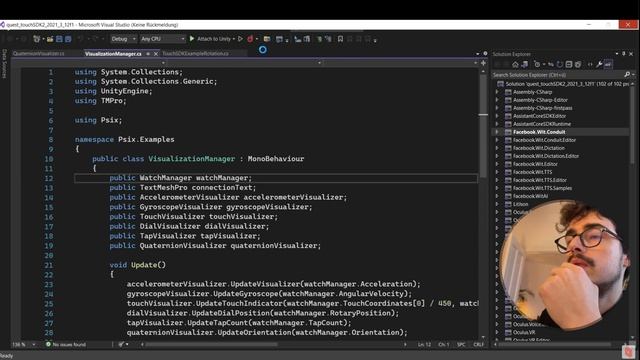This screenshot has height=360, width=640.
Task: Click the New Project icon in toolbar
Action: coord(37,39)
